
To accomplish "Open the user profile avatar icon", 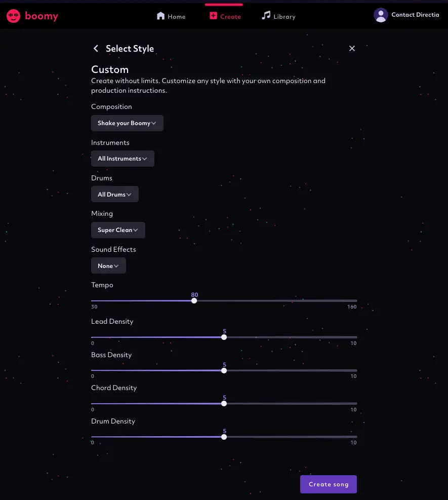I will (381, 15).
